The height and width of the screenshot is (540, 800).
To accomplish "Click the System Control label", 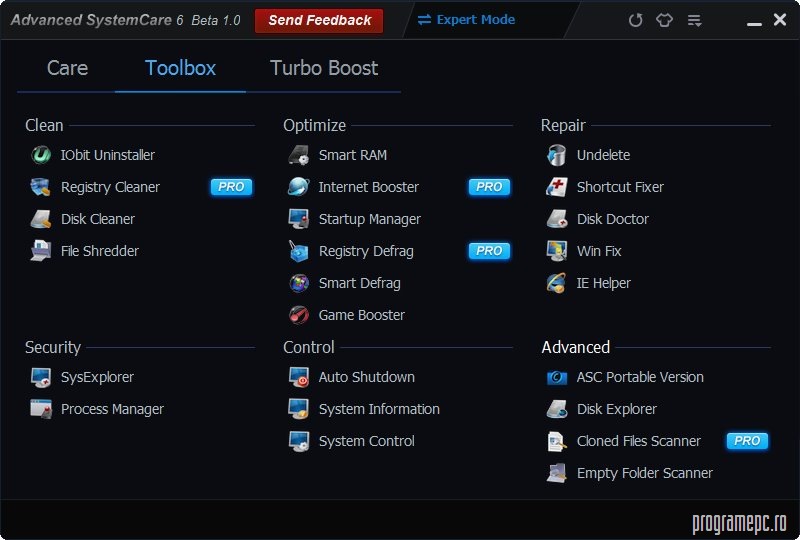I will click(x=366, y=441).
